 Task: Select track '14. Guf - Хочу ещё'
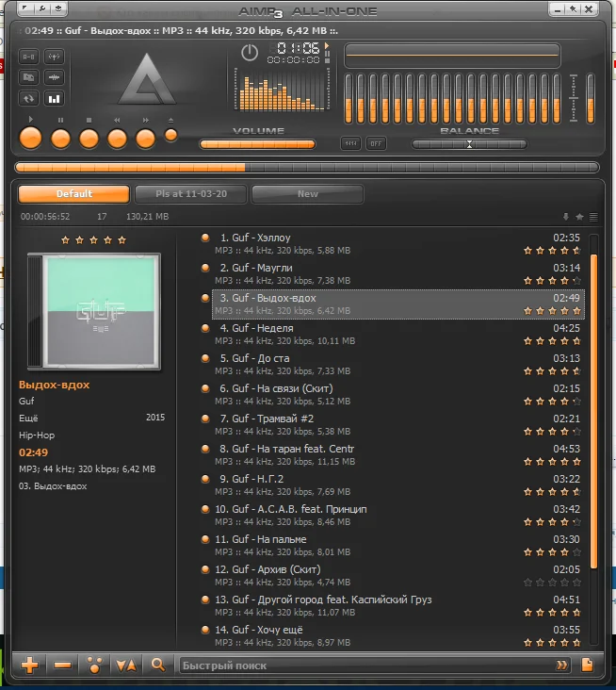click(x=397, y=635)
